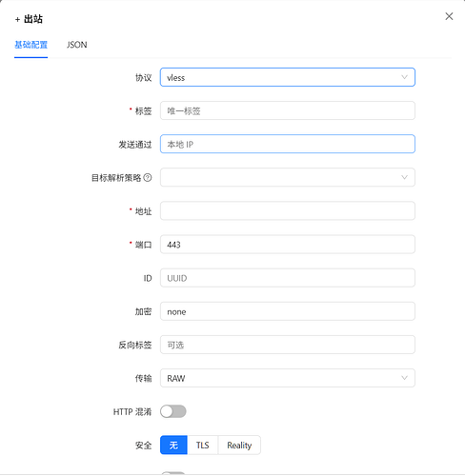The image size is (465, 476).
Task: Click the help icon next to 目标解析策略
Action: pos(148,178)
